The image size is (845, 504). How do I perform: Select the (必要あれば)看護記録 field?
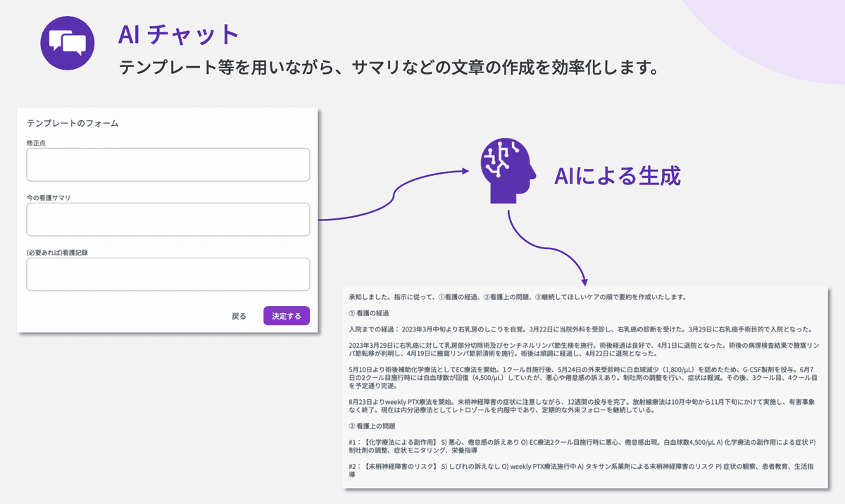tap(168, 274)
